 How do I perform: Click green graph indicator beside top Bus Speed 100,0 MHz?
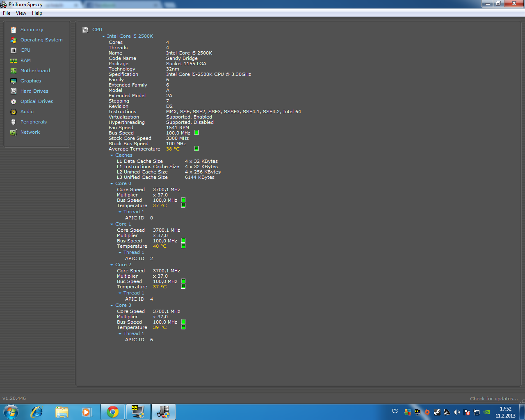pyautogui.click(x=196, y=133)
